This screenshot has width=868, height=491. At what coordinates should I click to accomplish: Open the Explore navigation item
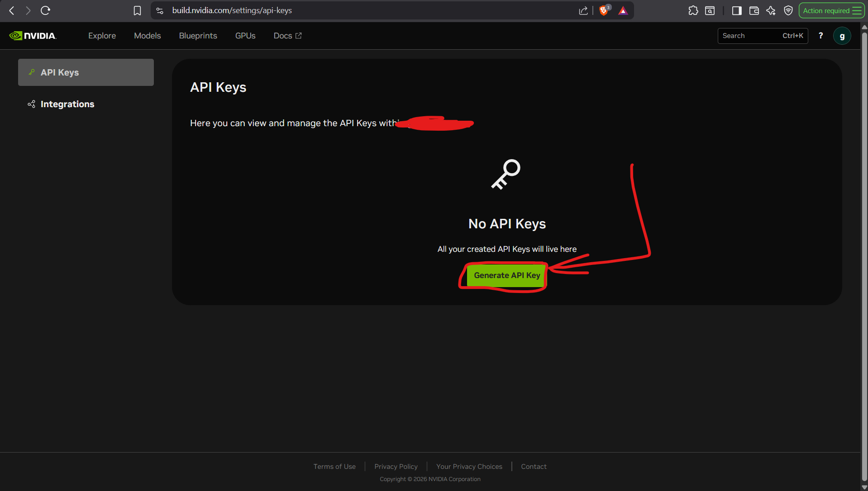(102, 36)
